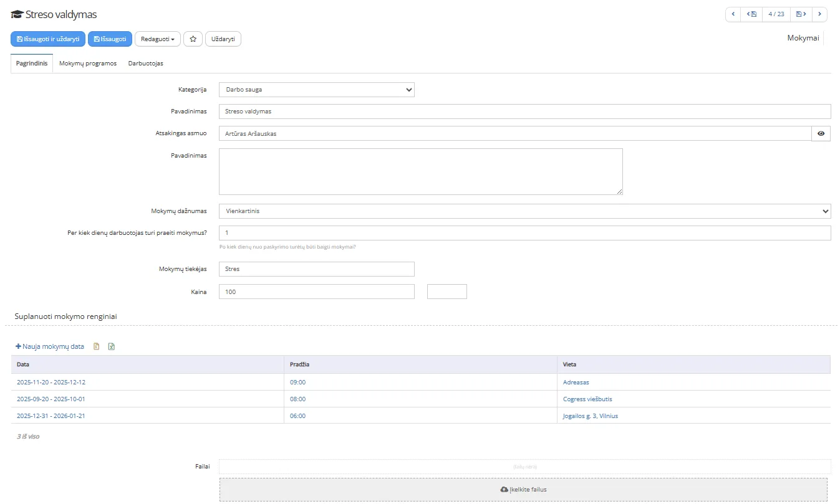
Task: Open the Redaguoti dropdown menu
Action: coord(157,39)
